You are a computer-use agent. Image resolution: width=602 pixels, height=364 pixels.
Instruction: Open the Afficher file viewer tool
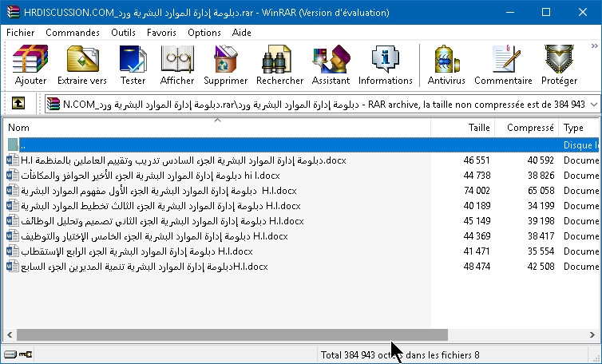tap(177, 65)
